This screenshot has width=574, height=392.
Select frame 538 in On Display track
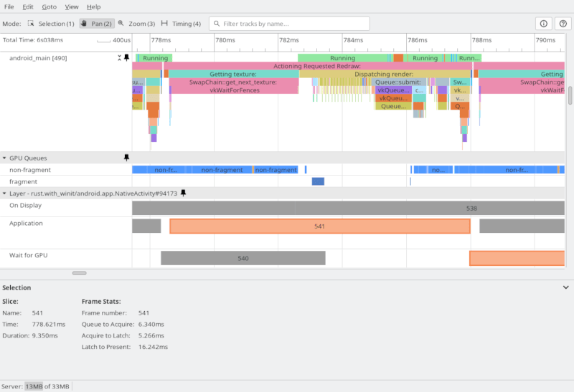[430, 208]
